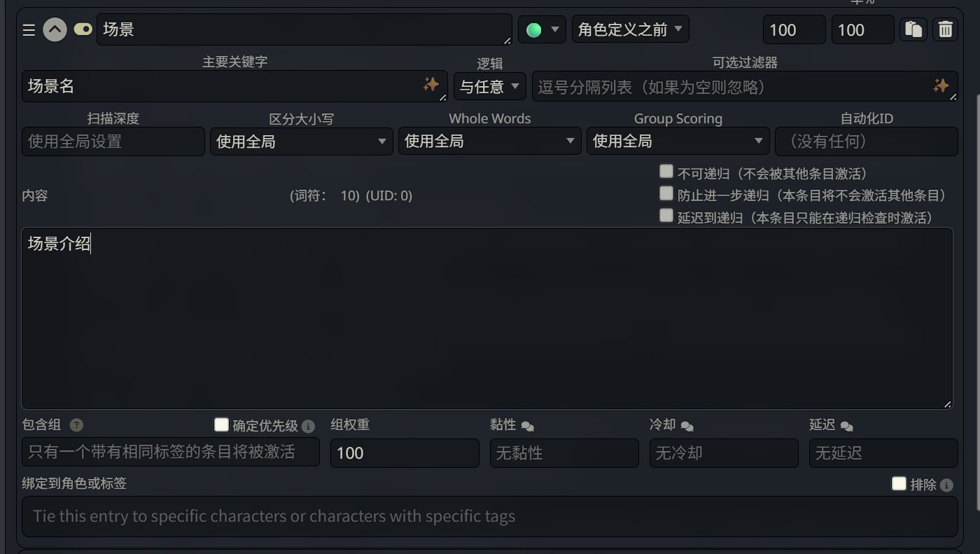This screenshot has height=554, width=980.
Task: Collapse the entry using the chevron button
Action: (55, 29)
